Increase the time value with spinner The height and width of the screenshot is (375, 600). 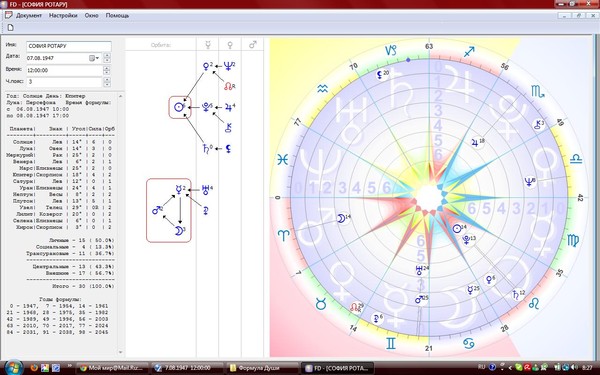(107, 68)
